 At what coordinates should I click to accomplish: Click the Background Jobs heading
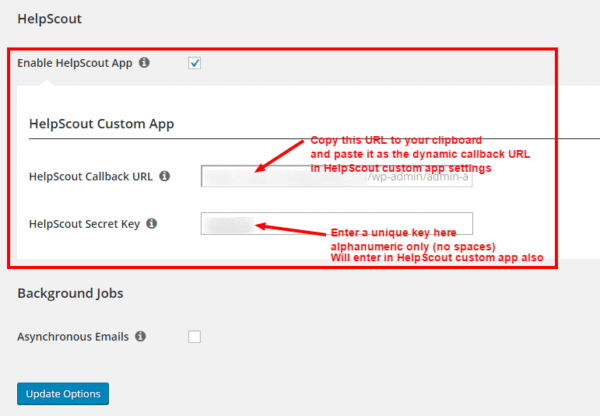tap(70, 293)
